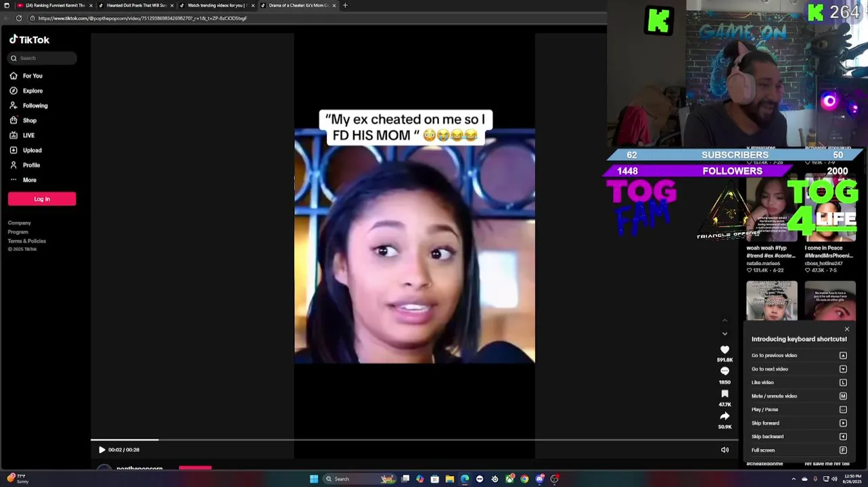Image resolution: width=868 pixels, height=487 pixels.
Task: Click the L key icon for Like video
Action: click(x=843, y=382)
